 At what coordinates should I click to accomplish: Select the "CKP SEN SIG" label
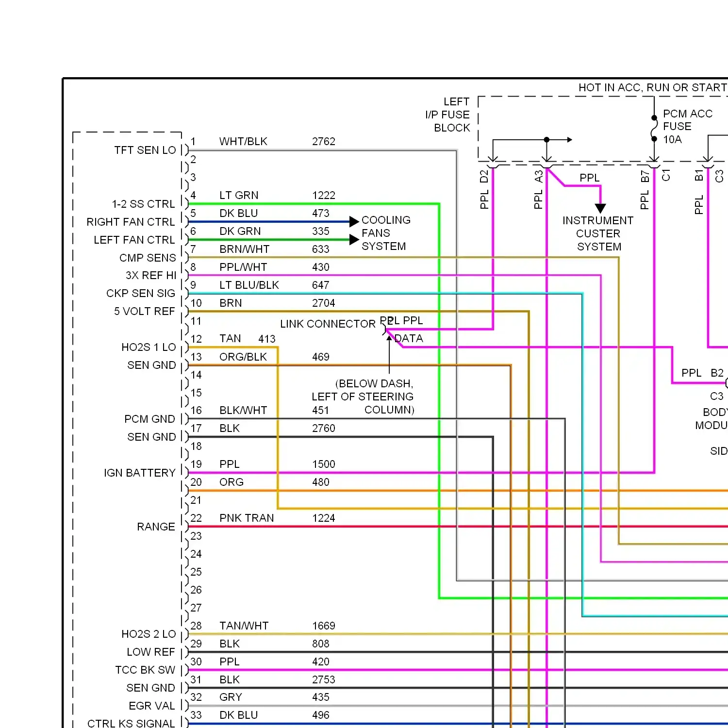coord(141,293)
